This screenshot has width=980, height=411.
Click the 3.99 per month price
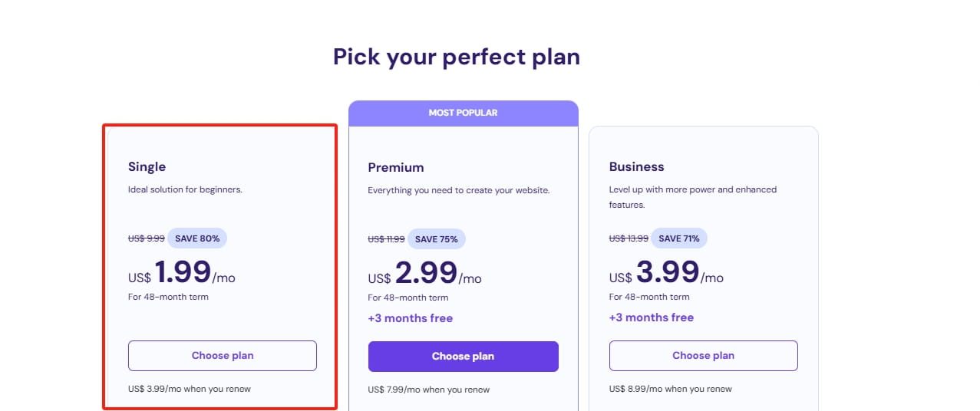(x=667, y=273)
